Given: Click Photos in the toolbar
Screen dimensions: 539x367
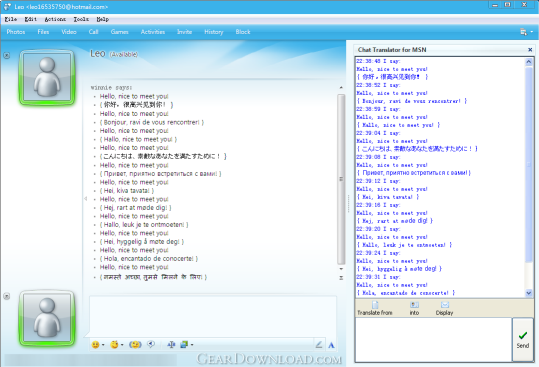Looking at the screenshot, I should [x=16, y=32].
